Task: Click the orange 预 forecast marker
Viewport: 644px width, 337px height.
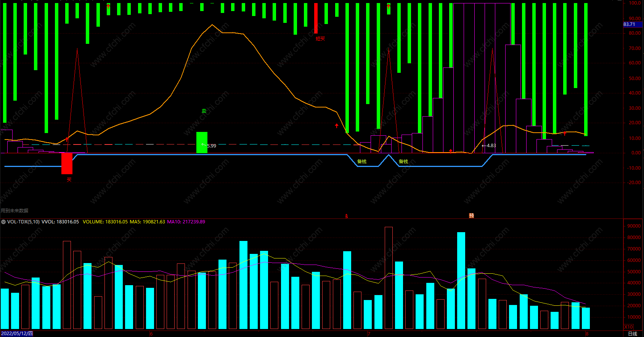Action: click(471, 215)
